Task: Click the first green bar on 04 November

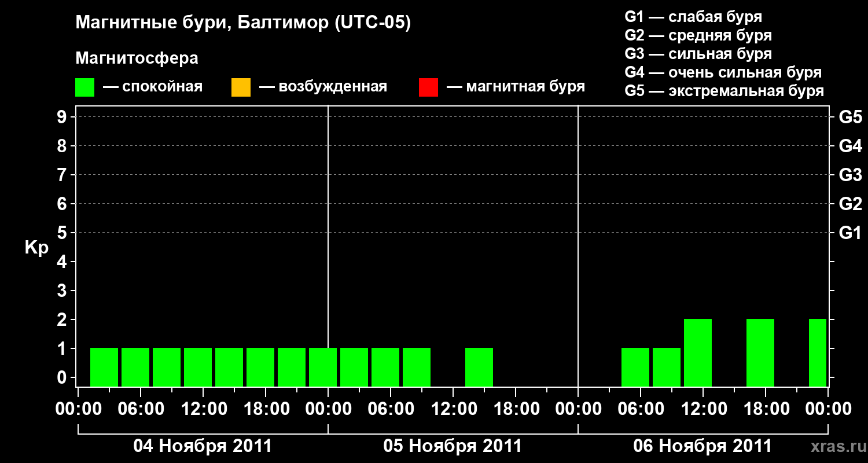Action: pyautogui.click(x=104, y=367)
